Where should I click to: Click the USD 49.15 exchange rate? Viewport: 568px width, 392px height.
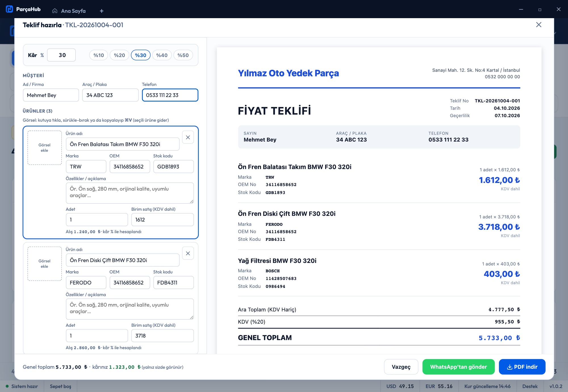point(400,386)
